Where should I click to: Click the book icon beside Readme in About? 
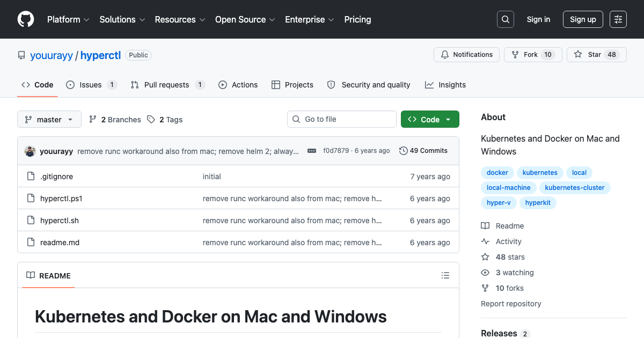(x=485, y=226)
